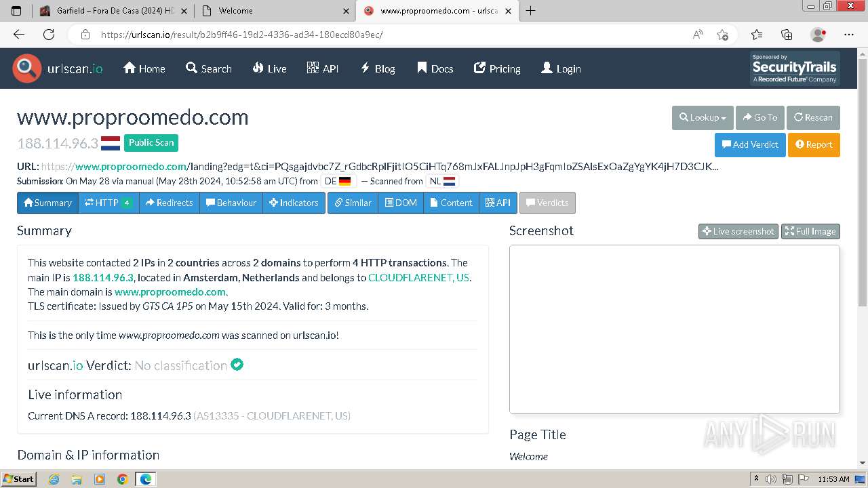Screen dimensions: 868x488
Task: Click the NL scanned-from flag
Action: (450, 181)
